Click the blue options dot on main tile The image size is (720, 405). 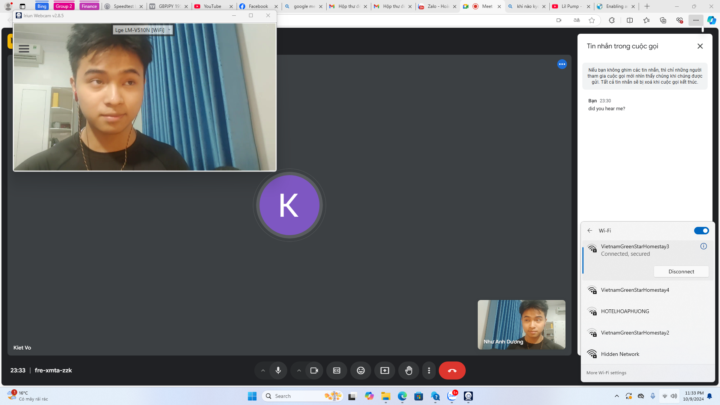pyautogui.click(x=562, y=64)
